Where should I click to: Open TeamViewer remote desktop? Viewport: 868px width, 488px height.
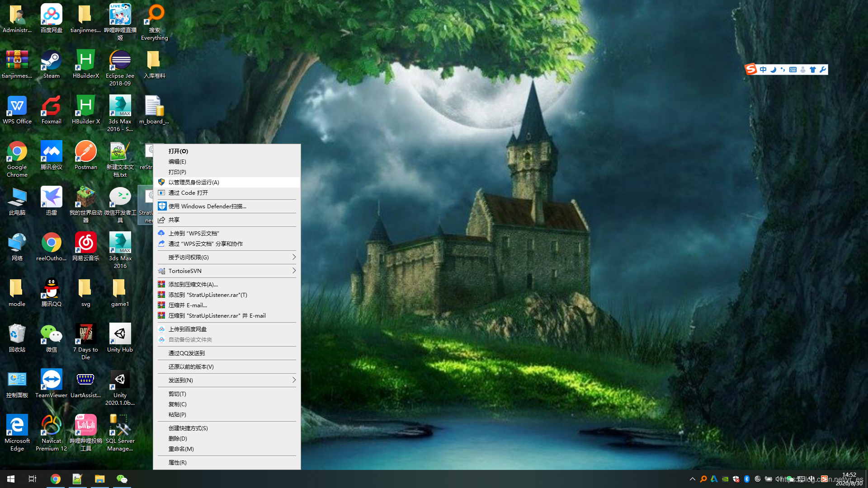[x=51, y=381]
